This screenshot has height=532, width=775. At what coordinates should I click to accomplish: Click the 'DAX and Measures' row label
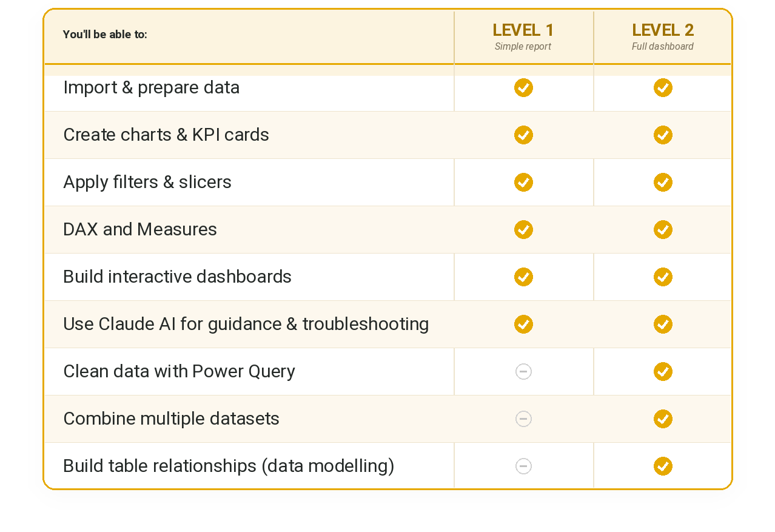tap(140, 229)
